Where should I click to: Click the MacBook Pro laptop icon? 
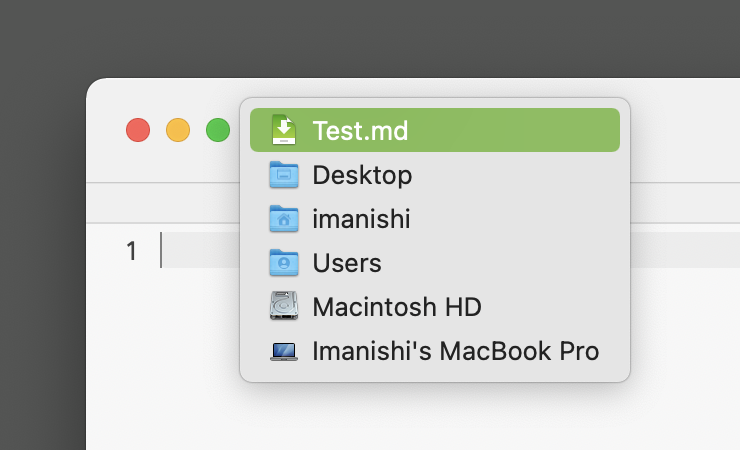284,352
